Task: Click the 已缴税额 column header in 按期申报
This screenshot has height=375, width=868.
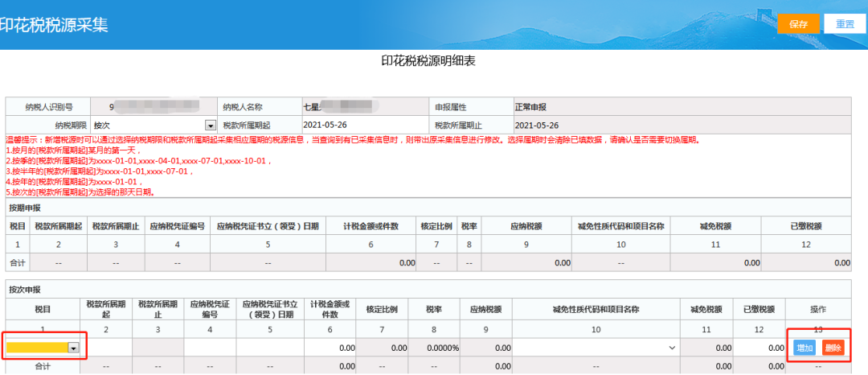Action: coord(806,226)
